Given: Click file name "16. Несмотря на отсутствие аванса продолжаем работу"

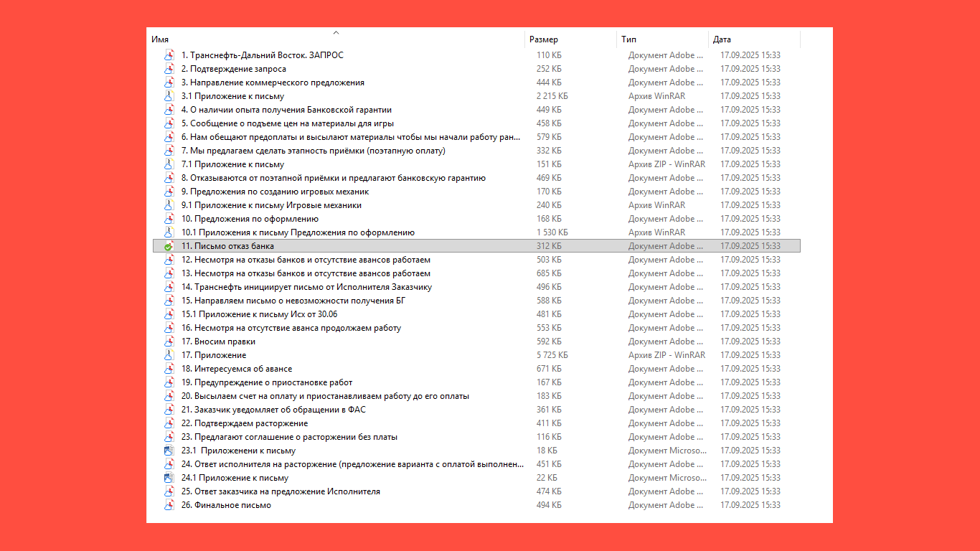Looking at the screenshot, I should [291, 328].
